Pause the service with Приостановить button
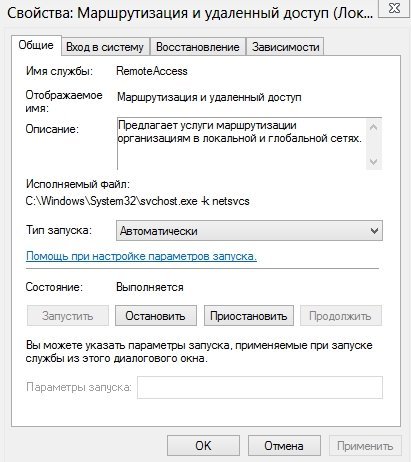411x462 pixels. click(249, 316)
